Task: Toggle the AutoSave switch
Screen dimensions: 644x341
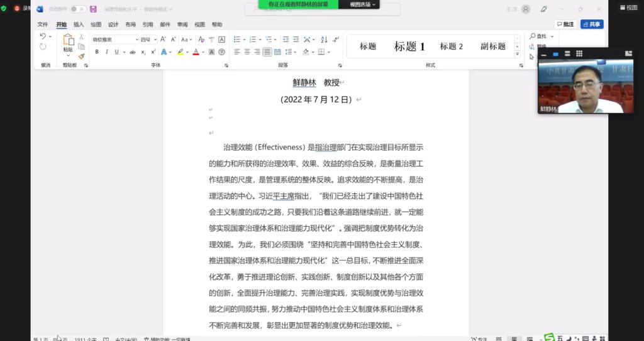Action: coord(77,9)
